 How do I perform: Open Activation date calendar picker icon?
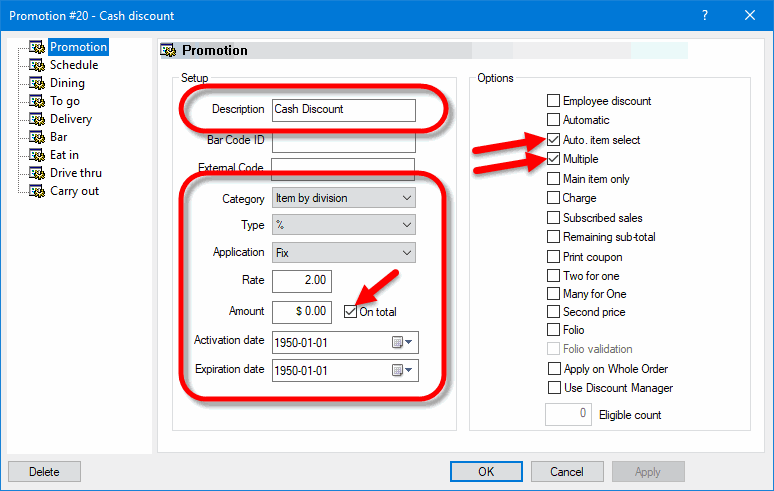coord(402,342)
